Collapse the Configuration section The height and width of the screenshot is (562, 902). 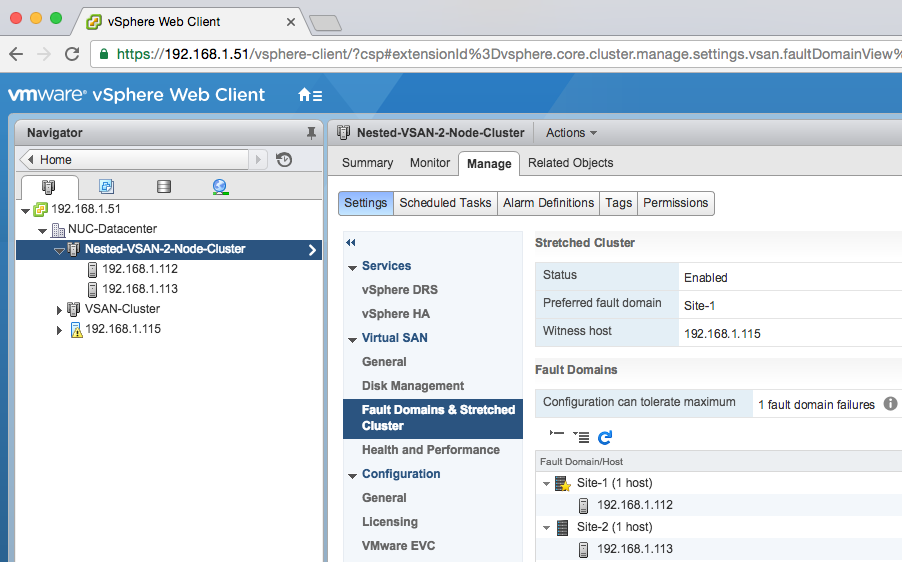pos(353,476)
